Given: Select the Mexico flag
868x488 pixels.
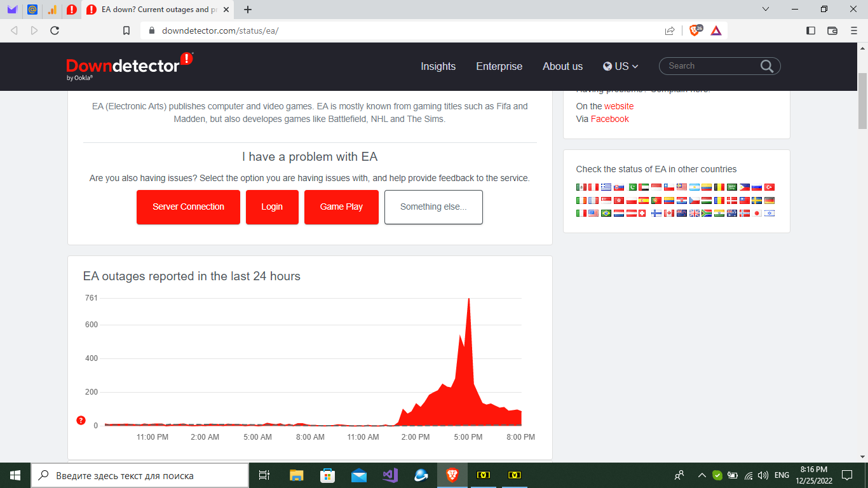Looking at the screenshot, I should point(581,187).
